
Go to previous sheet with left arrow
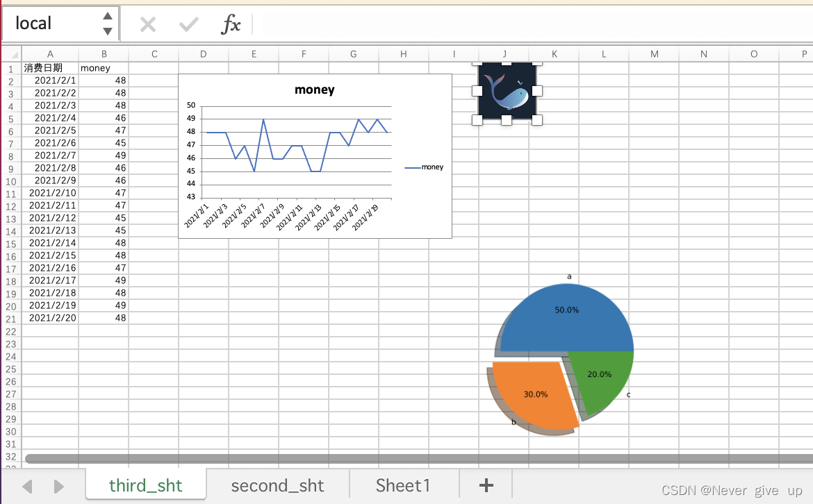click(x=28, y=487)
